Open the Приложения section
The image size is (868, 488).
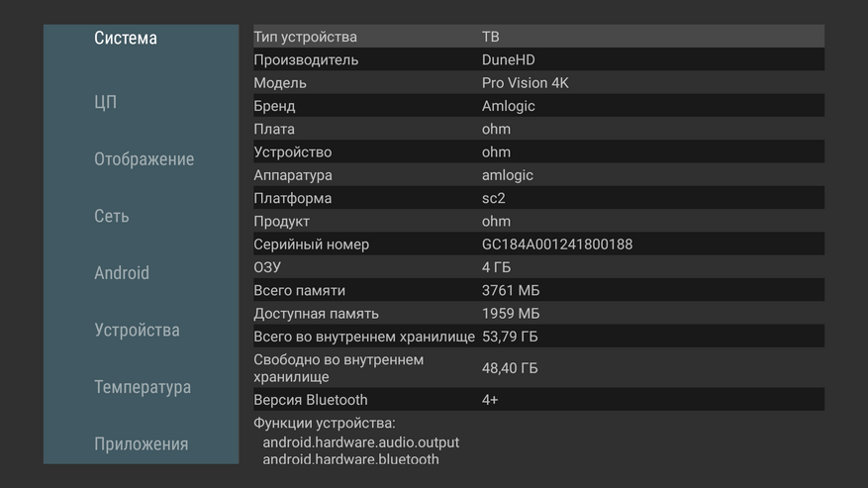point(141,444)
